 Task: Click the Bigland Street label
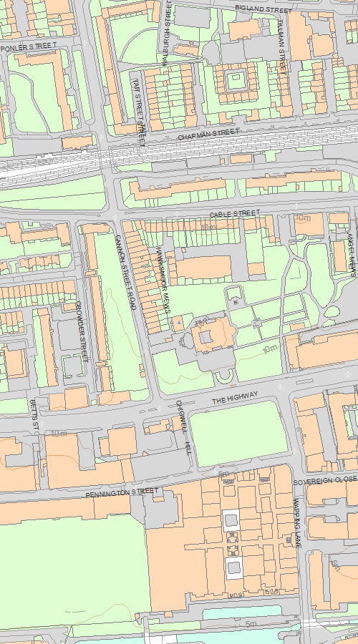263,9
